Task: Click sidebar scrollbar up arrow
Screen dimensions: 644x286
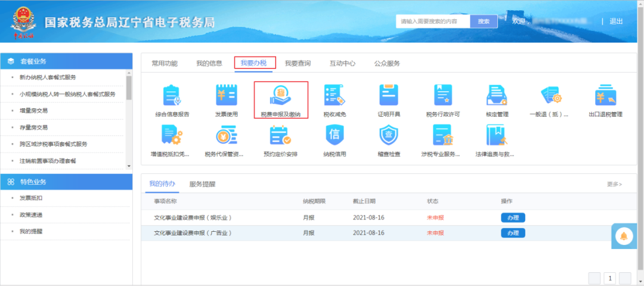Action: click(129, 72)
